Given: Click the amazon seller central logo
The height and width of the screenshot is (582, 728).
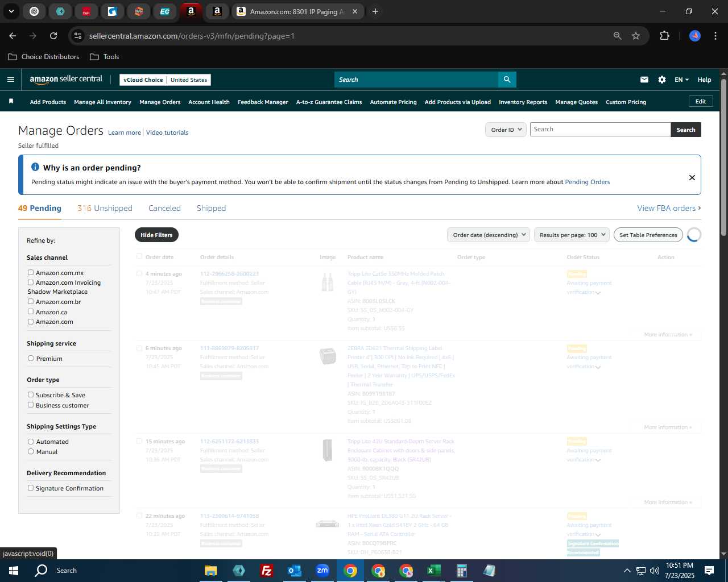Looking at the screenshot, I should (x=66, y=80).
